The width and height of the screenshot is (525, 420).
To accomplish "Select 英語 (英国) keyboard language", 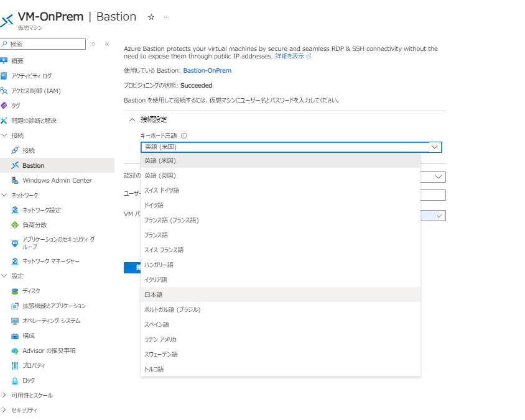I will [x=281, y=176].
